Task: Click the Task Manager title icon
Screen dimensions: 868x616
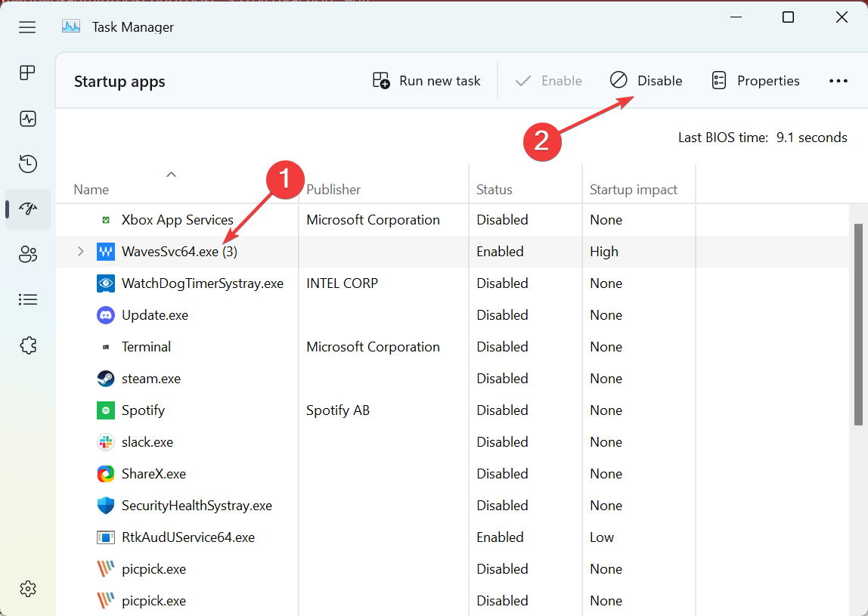Action: coord(71,26)
